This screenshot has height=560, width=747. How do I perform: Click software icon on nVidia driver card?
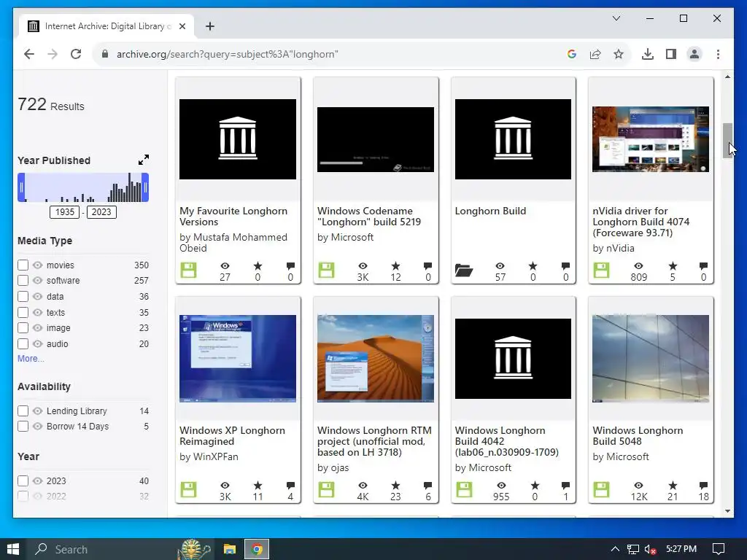pyautogui.click(x=601, y=271)
